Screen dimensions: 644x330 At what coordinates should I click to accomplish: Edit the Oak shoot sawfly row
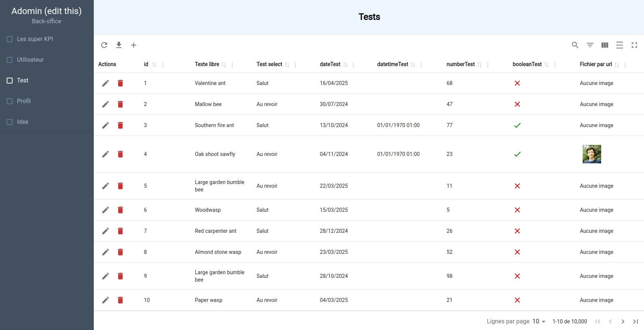click(106, 154)
